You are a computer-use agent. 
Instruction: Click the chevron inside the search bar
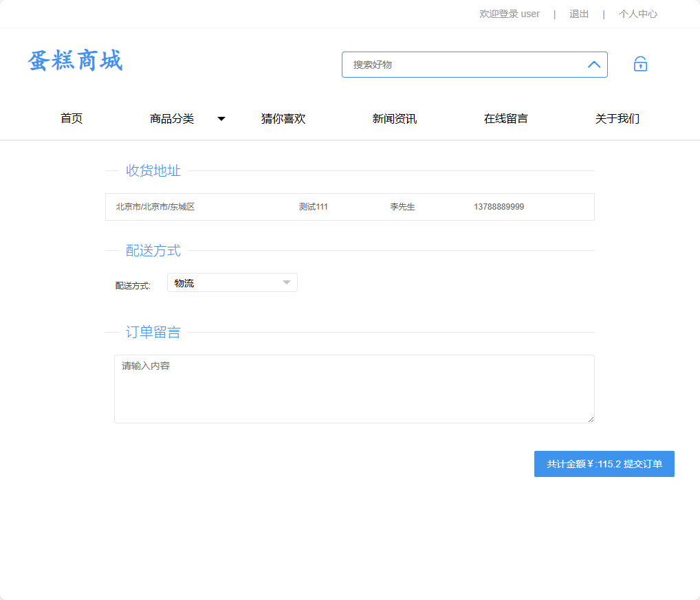pos(593,64)
